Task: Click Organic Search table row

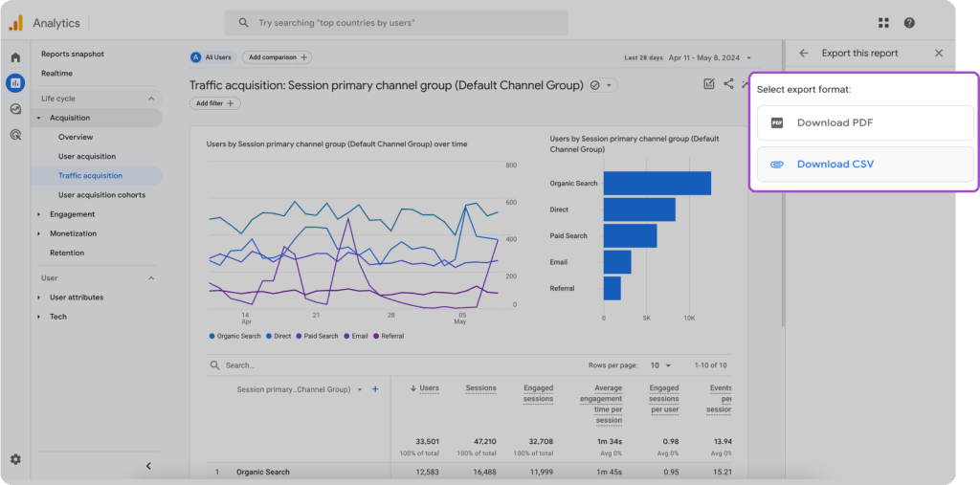Action: click(x=469, y=473)
